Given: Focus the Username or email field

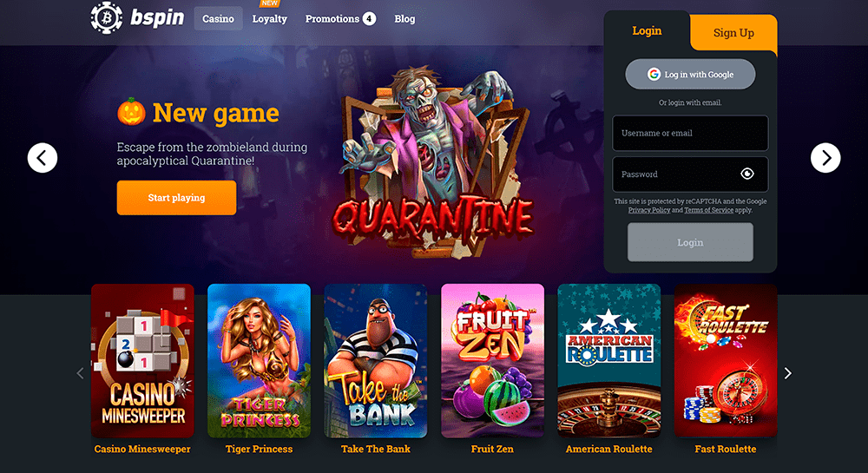Looking at the screenshot, I should (690, 133).
